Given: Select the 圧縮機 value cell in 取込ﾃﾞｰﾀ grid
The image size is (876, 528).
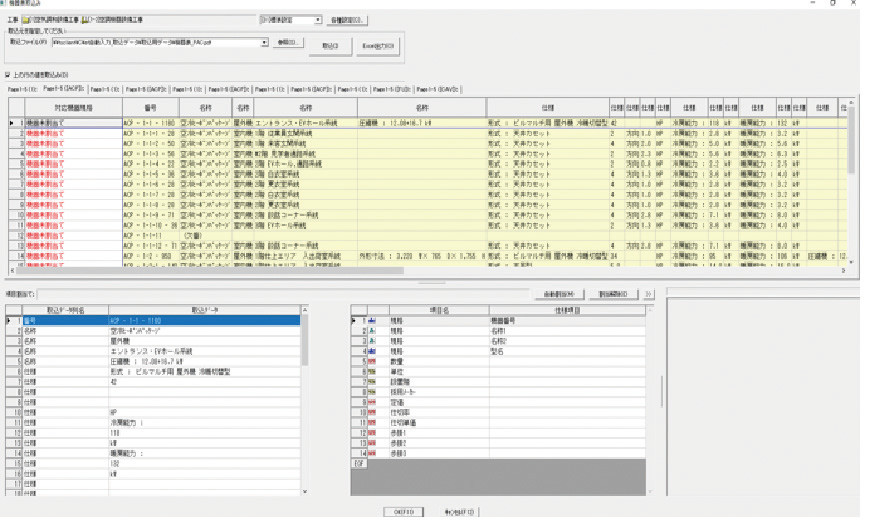Looking at the screenshot, I should (204, 361).
